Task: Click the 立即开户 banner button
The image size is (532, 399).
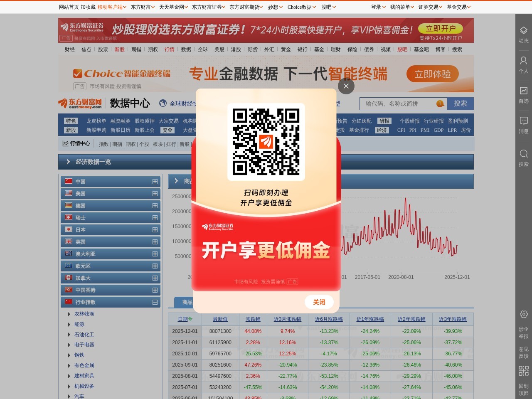Action: (441, 28)
